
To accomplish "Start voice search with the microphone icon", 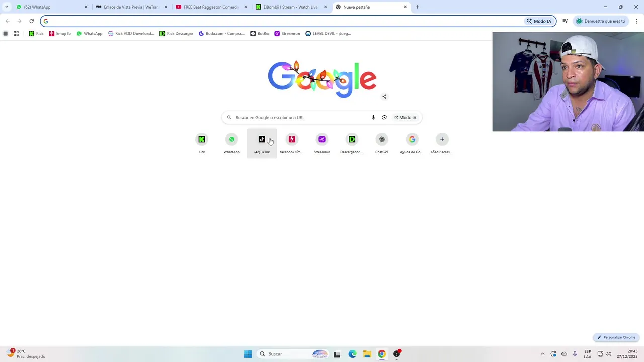I will pos(373,117).
